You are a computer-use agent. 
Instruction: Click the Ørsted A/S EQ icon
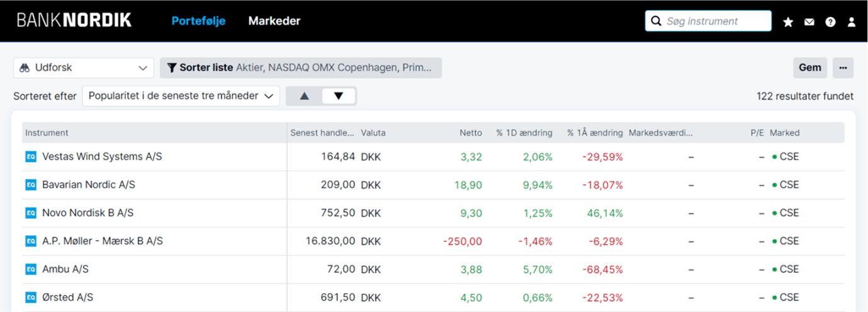[31, 298]
